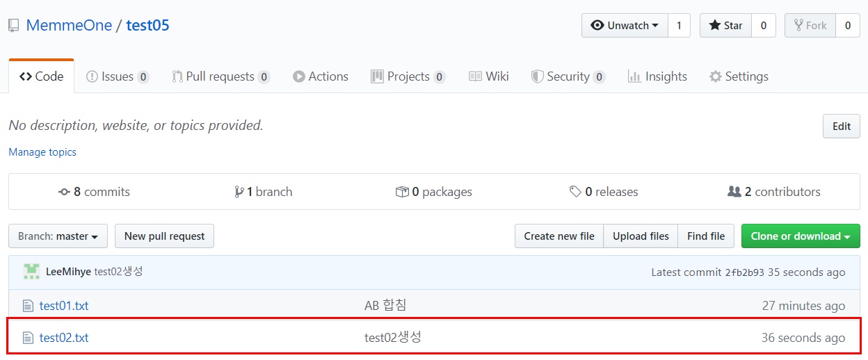Image resolution: width=868 pixels, height=360 pixels.
Task: Open the Actions tab
Action: point(321,76)
